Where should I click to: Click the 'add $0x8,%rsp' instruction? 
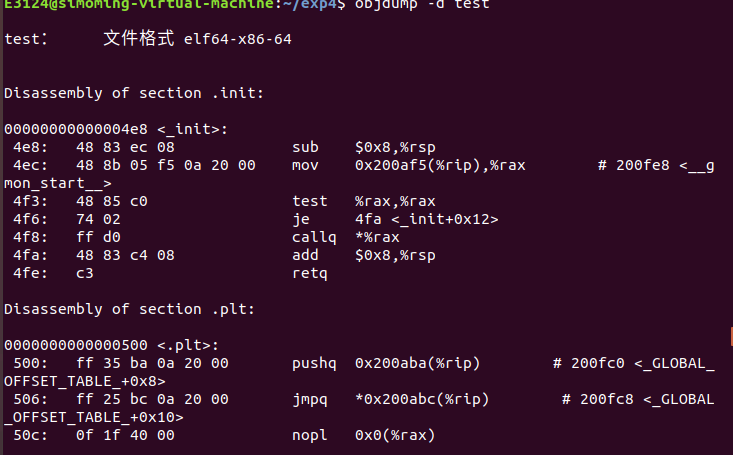364,255
